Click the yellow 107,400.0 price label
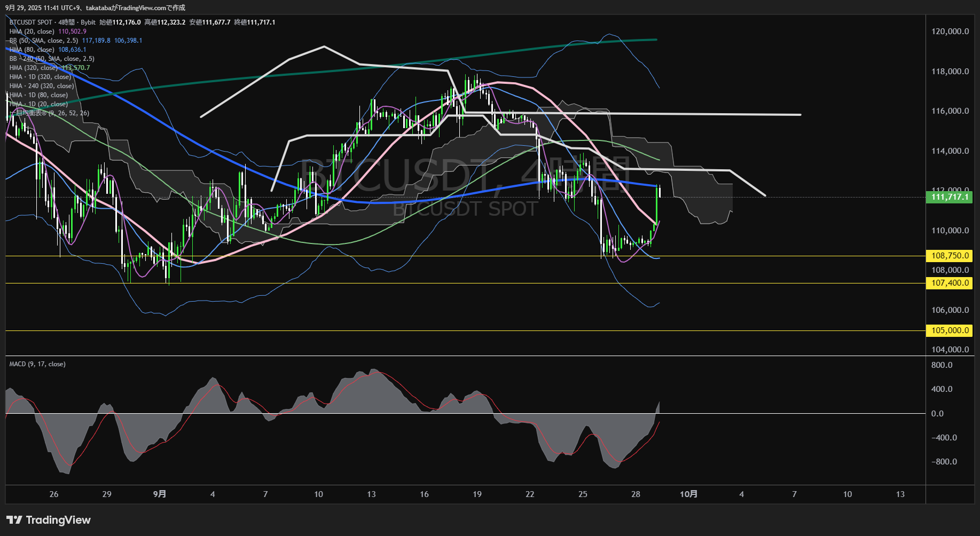980x536 pixels. pyautogui.click(x=950, y=283)
